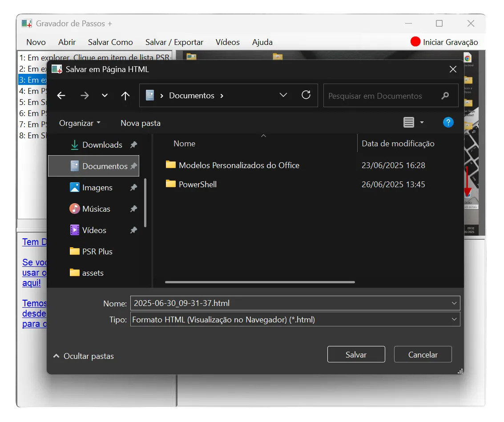This screenshot has width=504, height=422.
Task: Click the back arrow navigation icon
Action: [61, 96]
